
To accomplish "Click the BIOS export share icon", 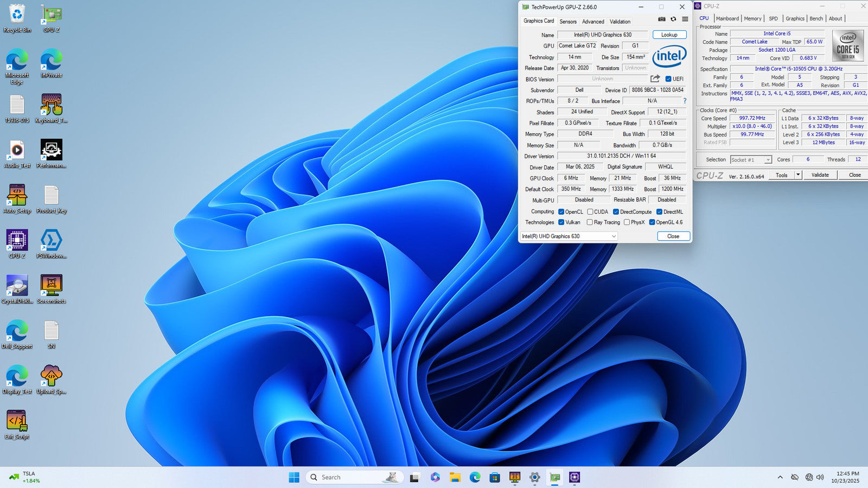I will tap(655, 79).
